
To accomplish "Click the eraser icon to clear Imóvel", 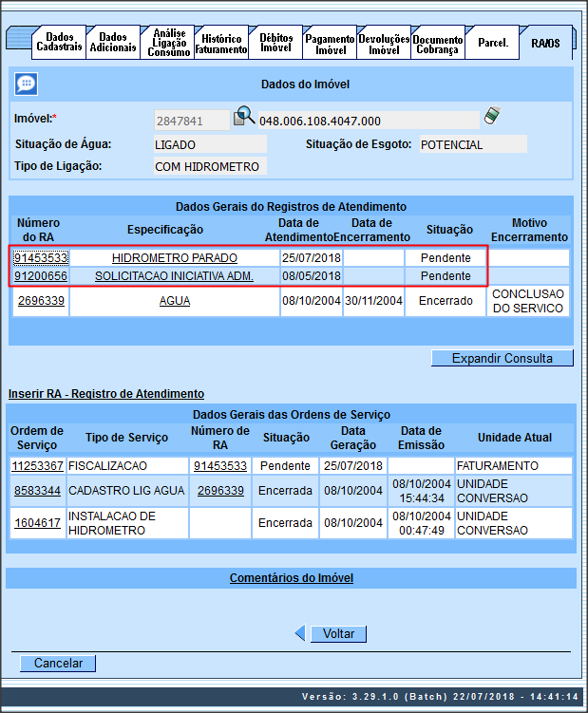I will [x=491, y=116].
